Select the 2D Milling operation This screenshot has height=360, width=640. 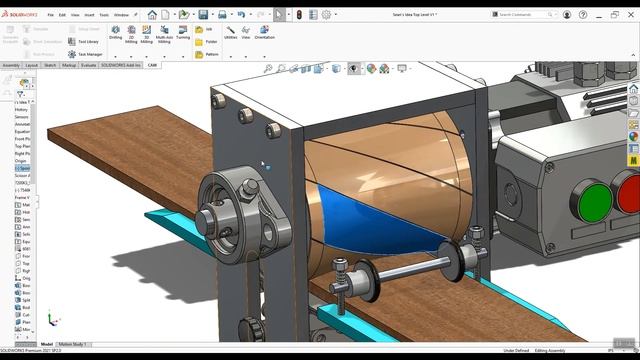coord(131,34)
